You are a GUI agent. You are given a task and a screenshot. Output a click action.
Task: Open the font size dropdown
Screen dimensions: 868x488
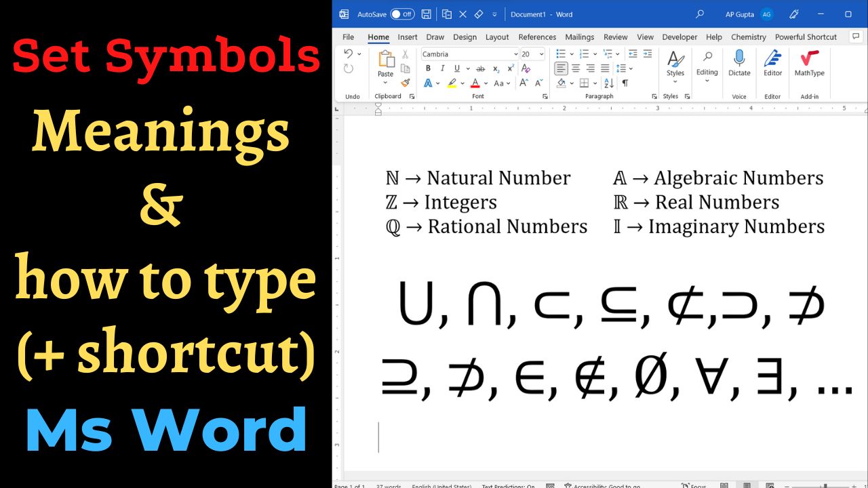[x=542, y=54]
